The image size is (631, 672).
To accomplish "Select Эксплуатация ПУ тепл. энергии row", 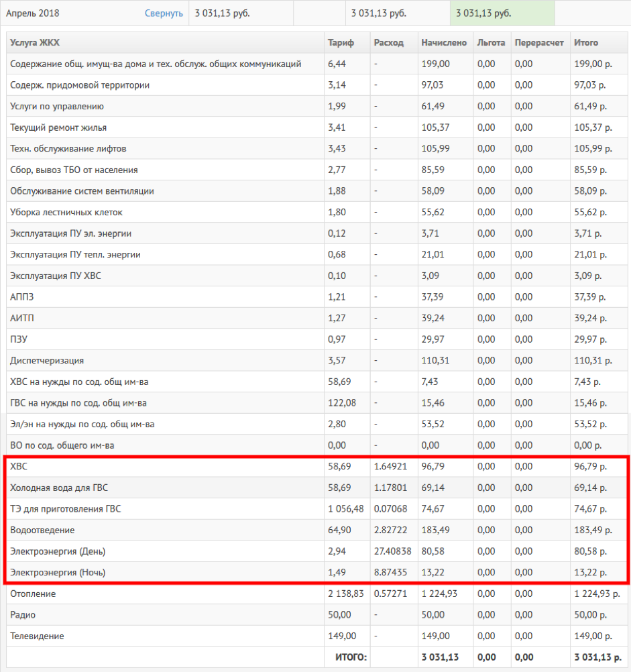I will 317,255.
